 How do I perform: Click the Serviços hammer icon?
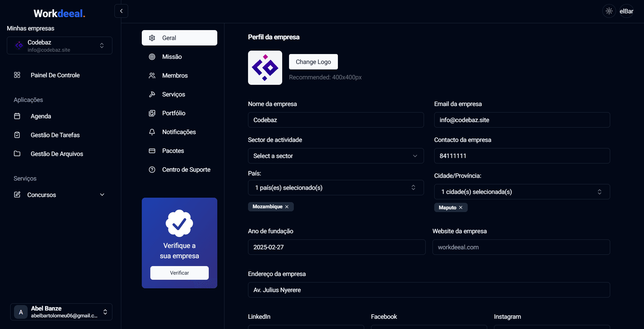tap(152, 94)
